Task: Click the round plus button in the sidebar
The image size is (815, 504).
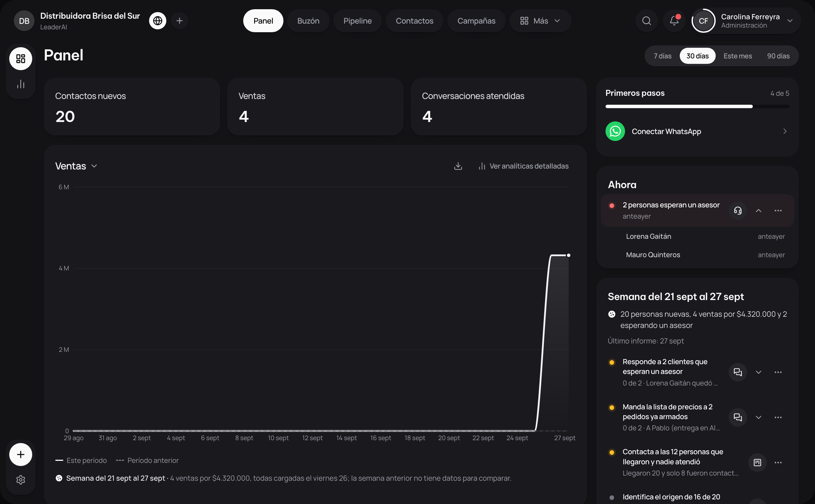Action: pyautogui.click(x=21, y=454)
